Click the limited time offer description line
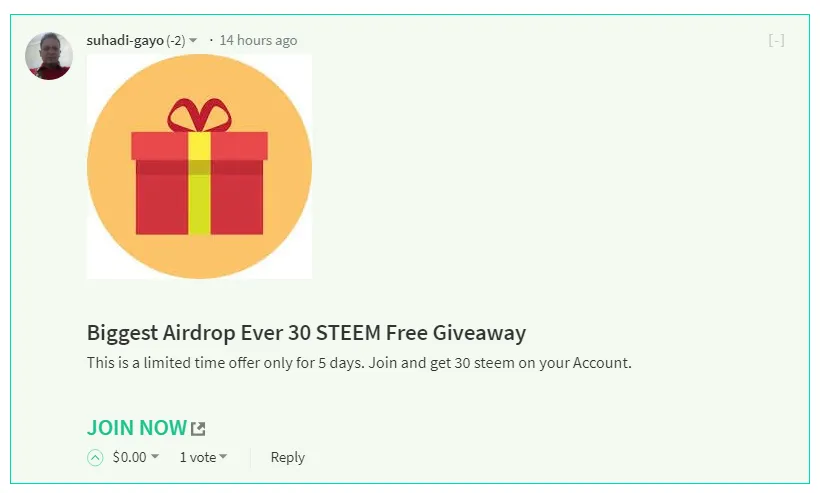This screenshot has width=820, height=493. [359, 363]
